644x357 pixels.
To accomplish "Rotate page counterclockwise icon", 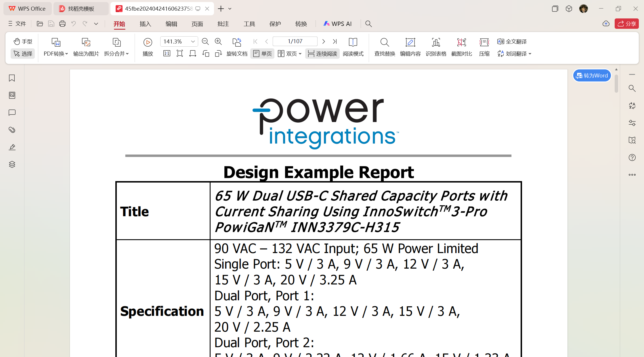I will tap(206, 53).
